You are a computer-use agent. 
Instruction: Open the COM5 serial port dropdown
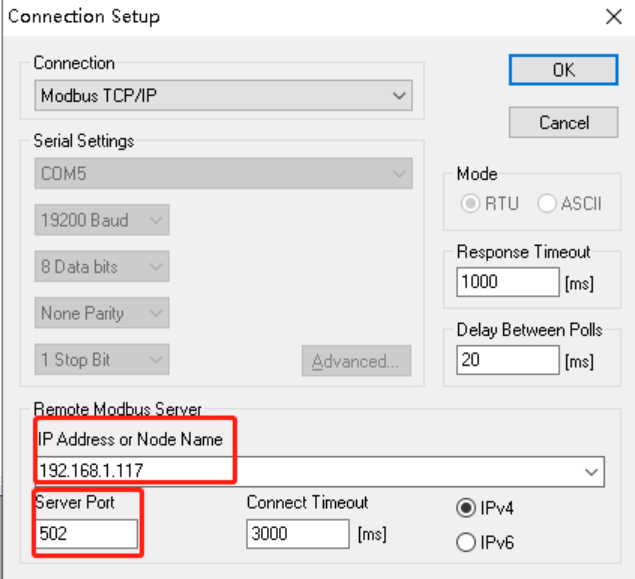(x=224, y=174)
